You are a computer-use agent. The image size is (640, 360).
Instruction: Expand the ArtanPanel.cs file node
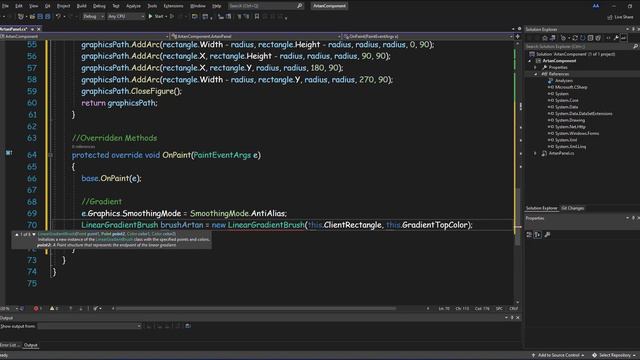click(x=536, y=153)
